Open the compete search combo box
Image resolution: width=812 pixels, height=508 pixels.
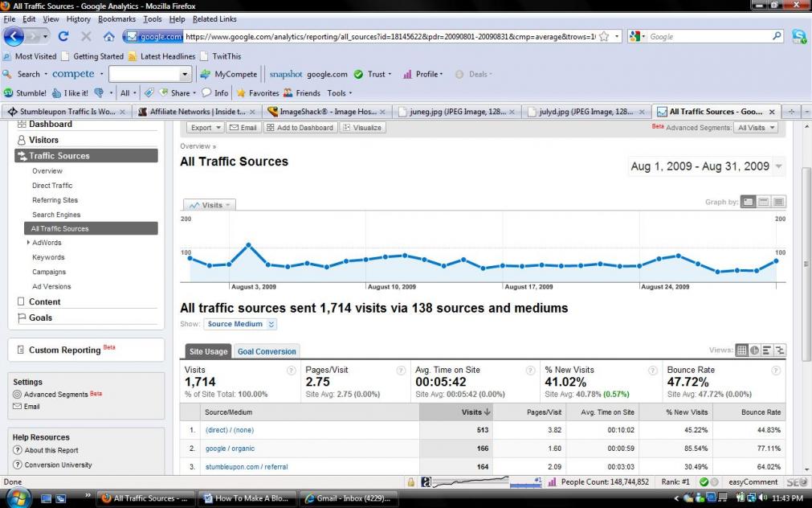click(150, 74)
